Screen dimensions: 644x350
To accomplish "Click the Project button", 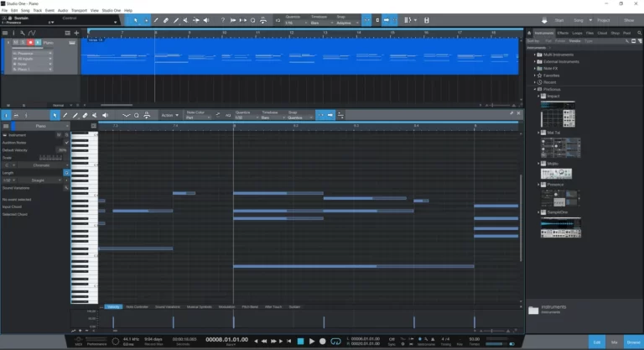I will click(604, 20).
